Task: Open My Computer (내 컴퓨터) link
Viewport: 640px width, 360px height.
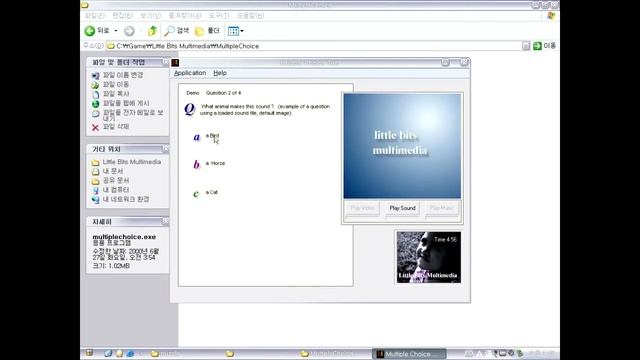Action: point(116,190)
